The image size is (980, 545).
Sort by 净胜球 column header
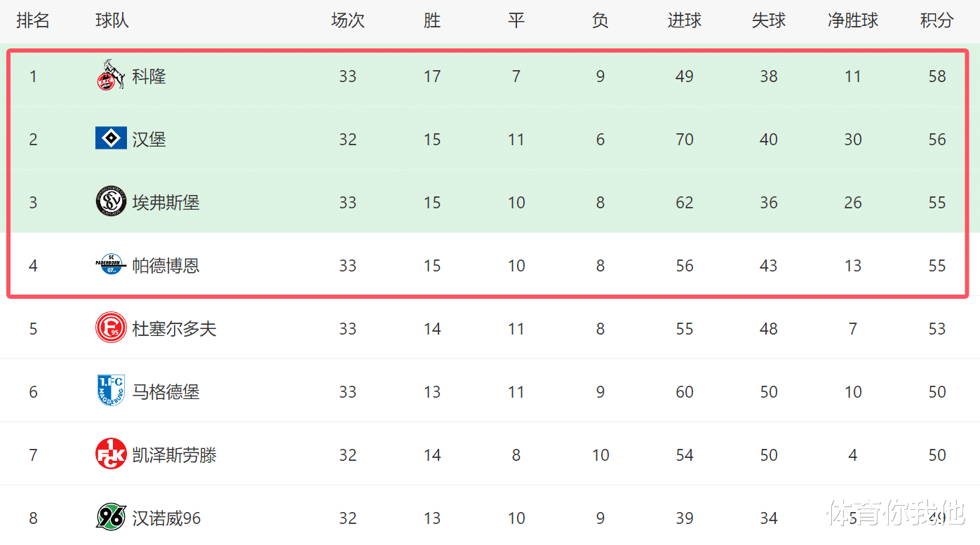pos(852,21)
